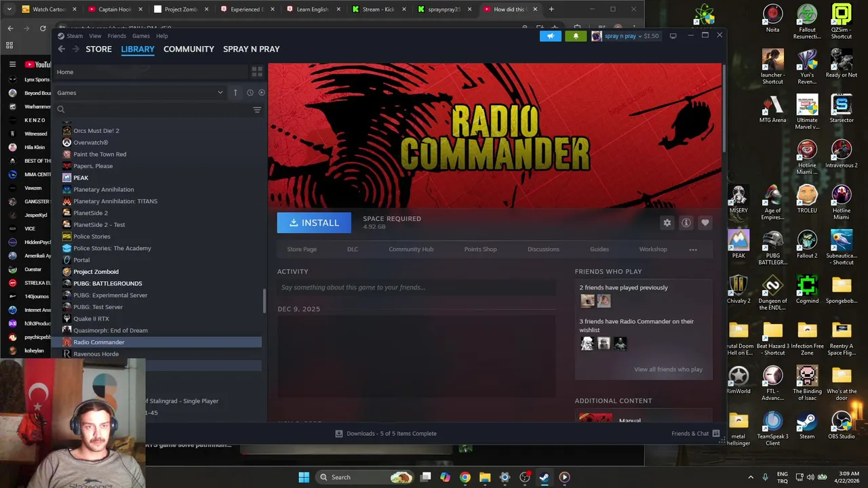868x488 pixels.
Task: Open Cogmind desktop icon
Action: 807,290
